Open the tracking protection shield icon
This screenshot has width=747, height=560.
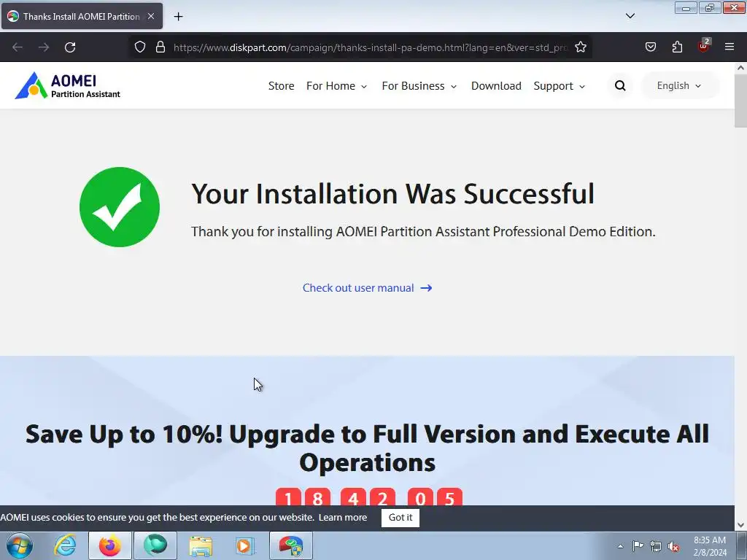point(139,47)
